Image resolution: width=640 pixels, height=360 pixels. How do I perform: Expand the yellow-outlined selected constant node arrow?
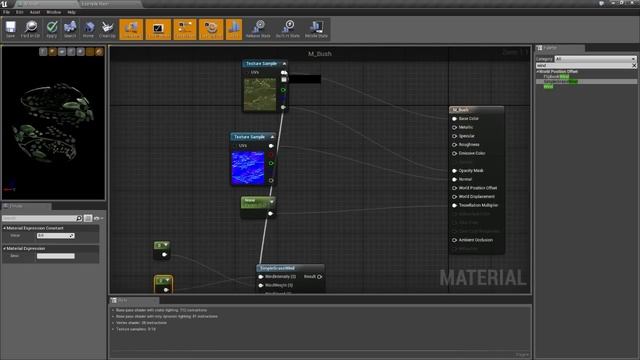pos(167,280)
